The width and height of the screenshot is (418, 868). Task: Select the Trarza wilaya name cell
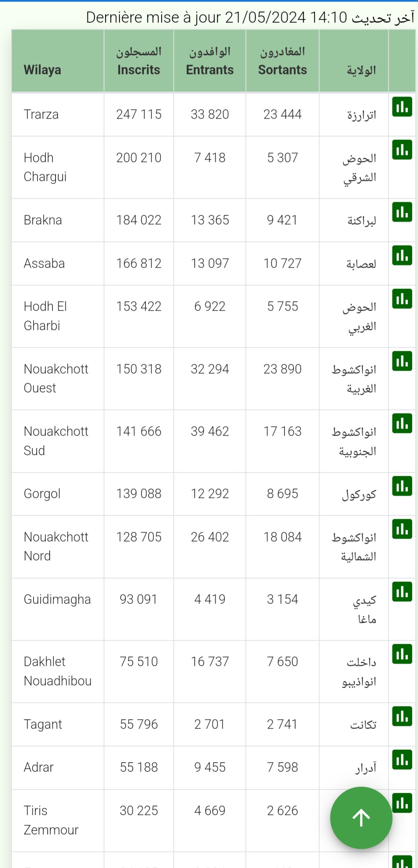click(x=41, y=114)
